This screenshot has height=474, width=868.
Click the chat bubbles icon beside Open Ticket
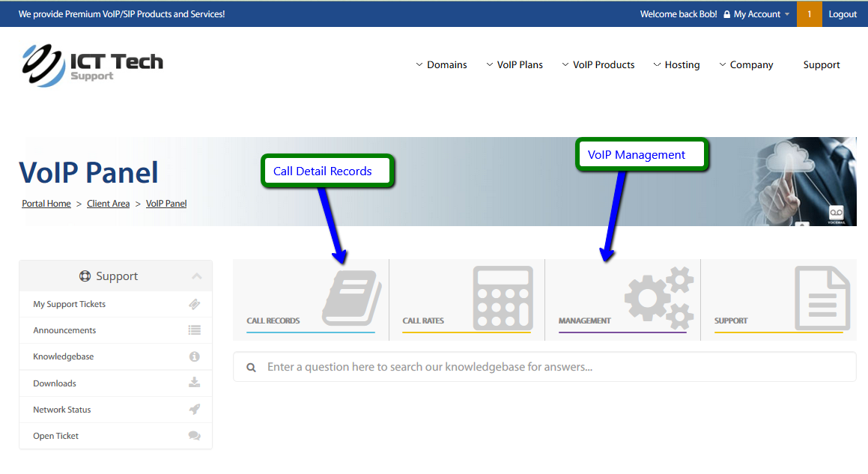194,436
